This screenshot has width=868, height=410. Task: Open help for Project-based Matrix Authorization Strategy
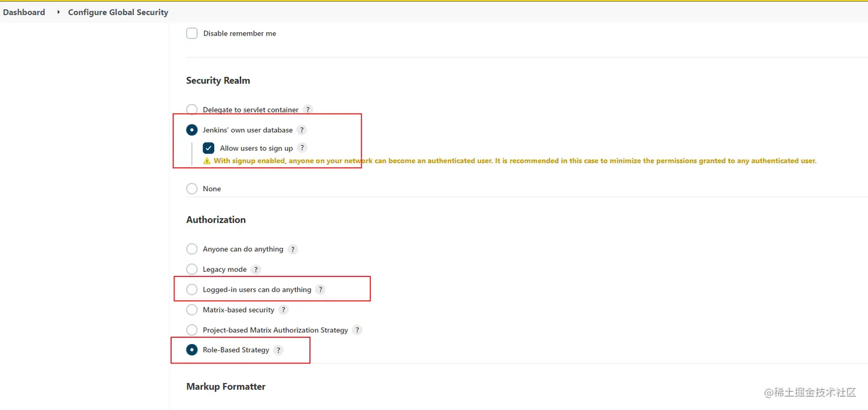pos(357,330)
